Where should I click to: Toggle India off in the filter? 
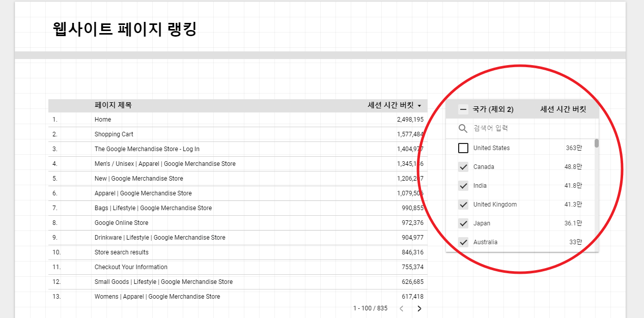[x=463, y=185]
